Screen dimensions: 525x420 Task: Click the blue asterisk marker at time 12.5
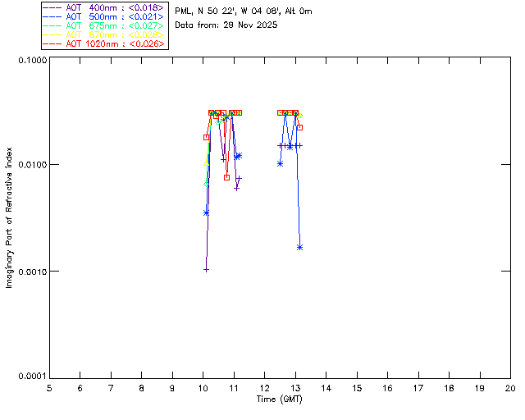pos(280,164)
